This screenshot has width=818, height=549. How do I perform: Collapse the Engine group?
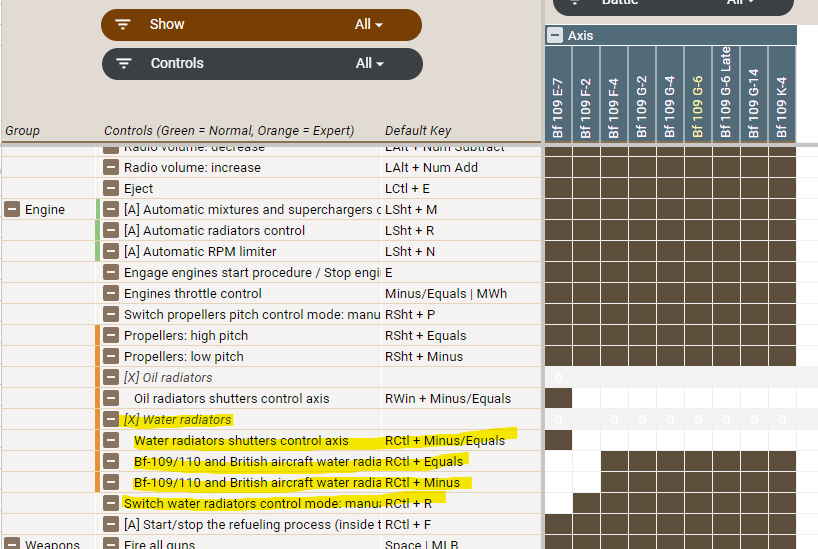tap(12, 209)
